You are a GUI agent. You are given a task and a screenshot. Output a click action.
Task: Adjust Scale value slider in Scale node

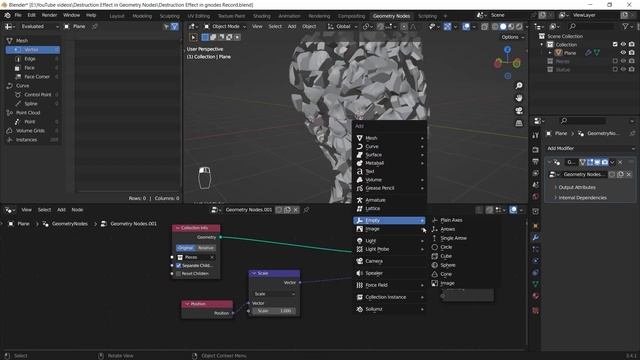(x=274, y=311)
